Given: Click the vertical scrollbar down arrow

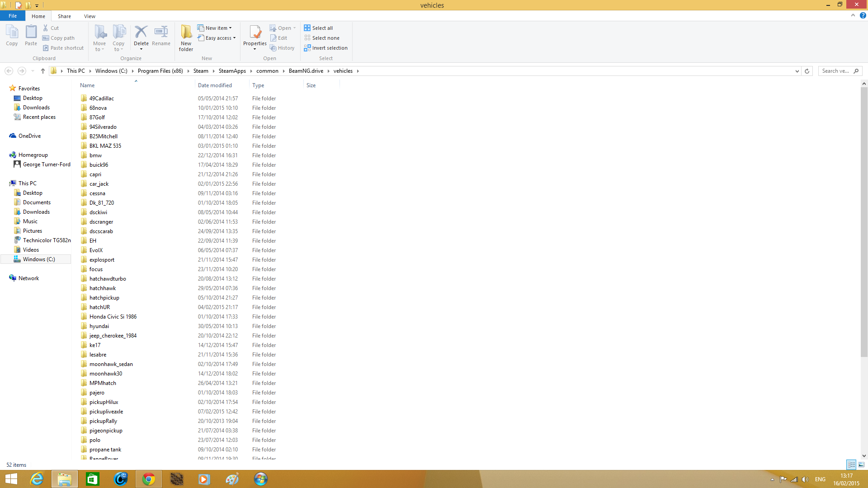Looking at the screenshot, I should tap(864, 456).
